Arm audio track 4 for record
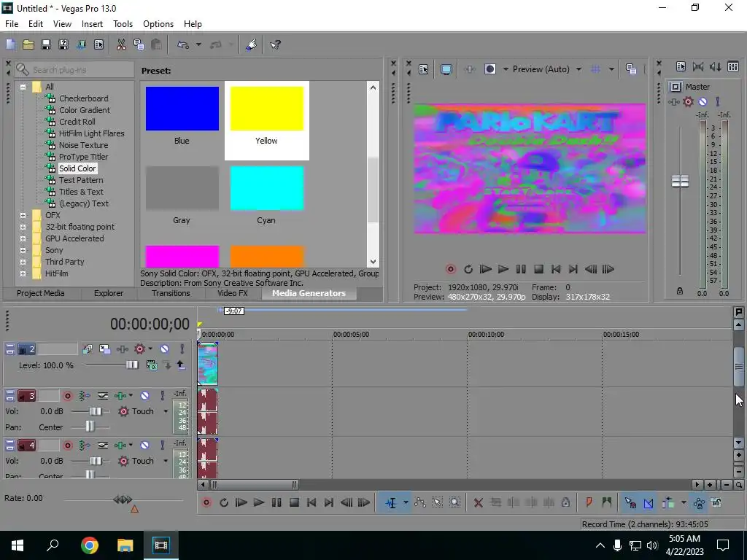The image size is (747, 560). click(x=68, y=446)
